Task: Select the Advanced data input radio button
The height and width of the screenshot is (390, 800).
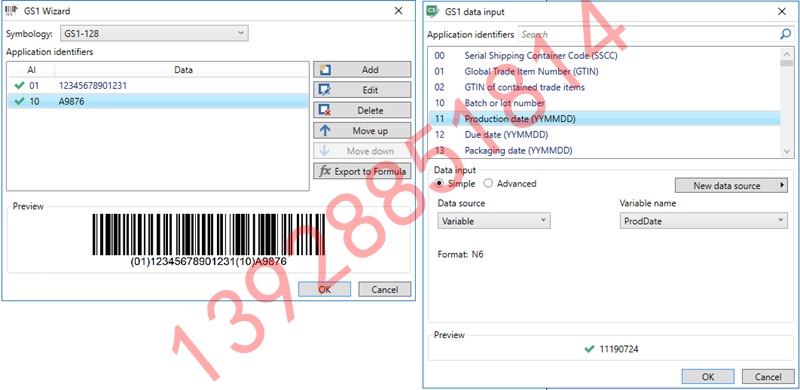Action: click(488, 183)
